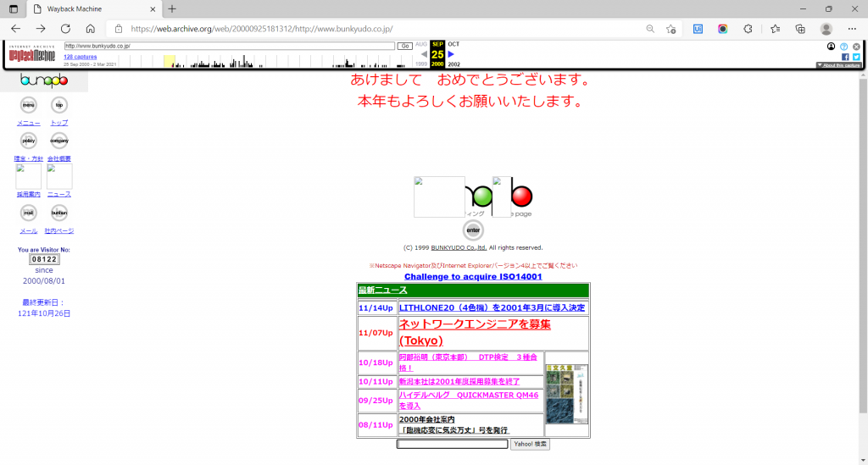
Task: Click the Yahoo search text field
Action: pyautogui.click(x=452, y=444)
